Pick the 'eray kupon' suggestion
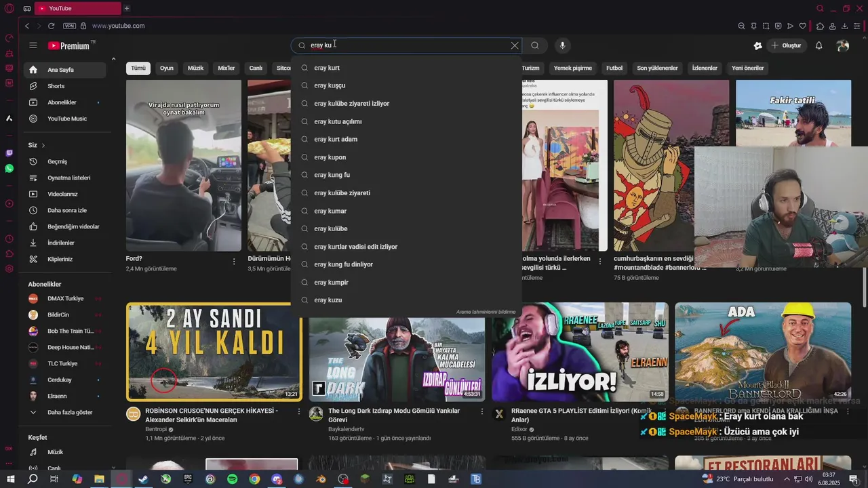The width and height of the screenshot is (868, 488). point(406,157)
